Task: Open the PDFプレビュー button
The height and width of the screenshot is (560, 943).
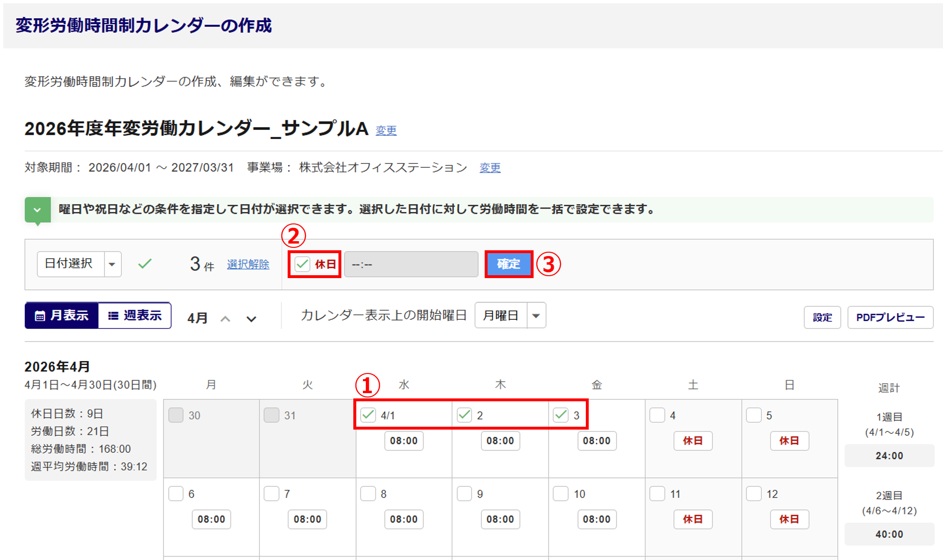Action: (890, 317)
